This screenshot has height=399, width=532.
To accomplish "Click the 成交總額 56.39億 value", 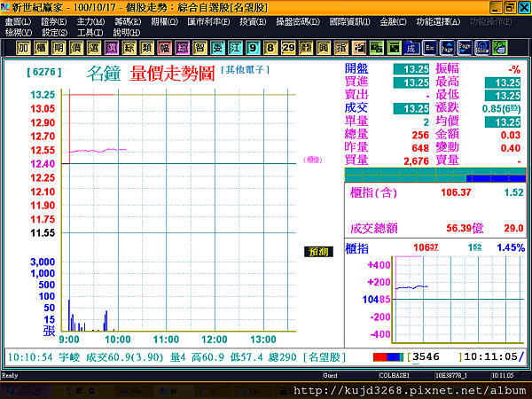I will tap(465, 228).
